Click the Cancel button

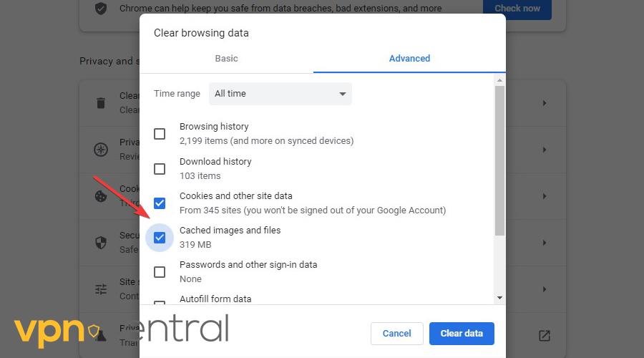click(x=396, y=334)
